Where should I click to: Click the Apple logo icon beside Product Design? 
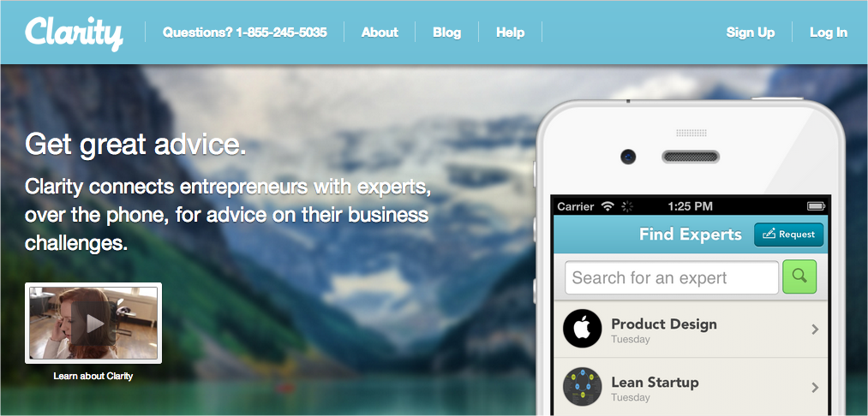[x=583, y=329]
